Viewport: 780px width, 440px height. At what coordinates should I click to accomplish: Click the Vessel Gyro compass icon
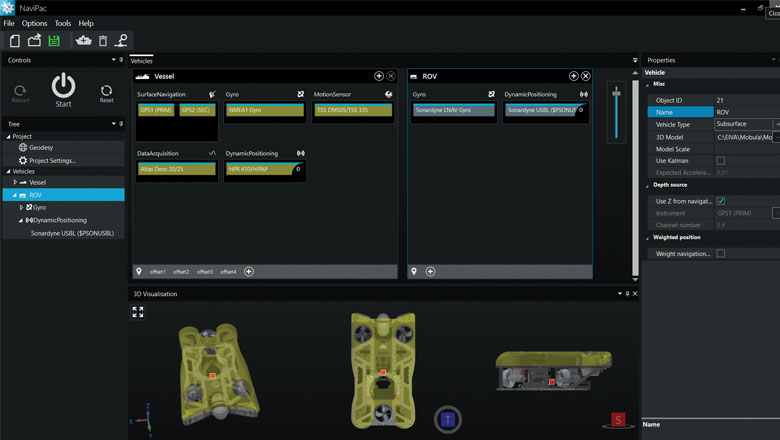tap(300, 94)
